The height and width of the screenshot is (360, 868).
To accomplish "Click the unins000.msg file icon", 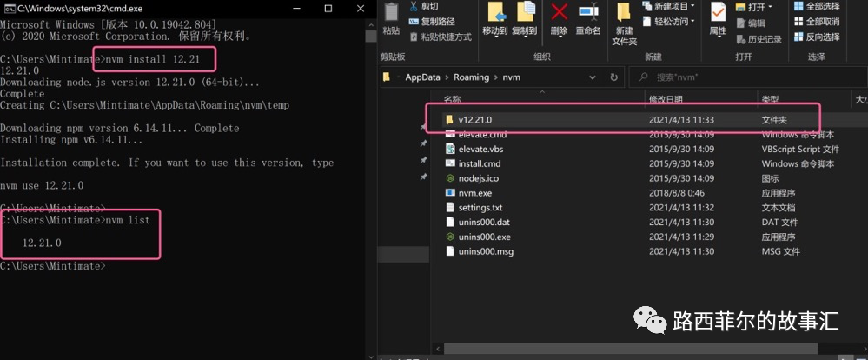I will coord(449,251).
